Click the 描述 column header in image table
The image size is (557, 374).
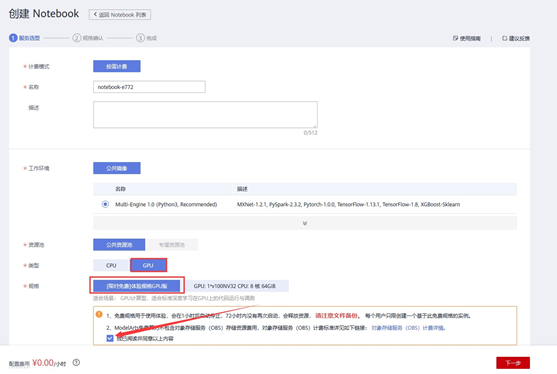[x=242, y=189]
